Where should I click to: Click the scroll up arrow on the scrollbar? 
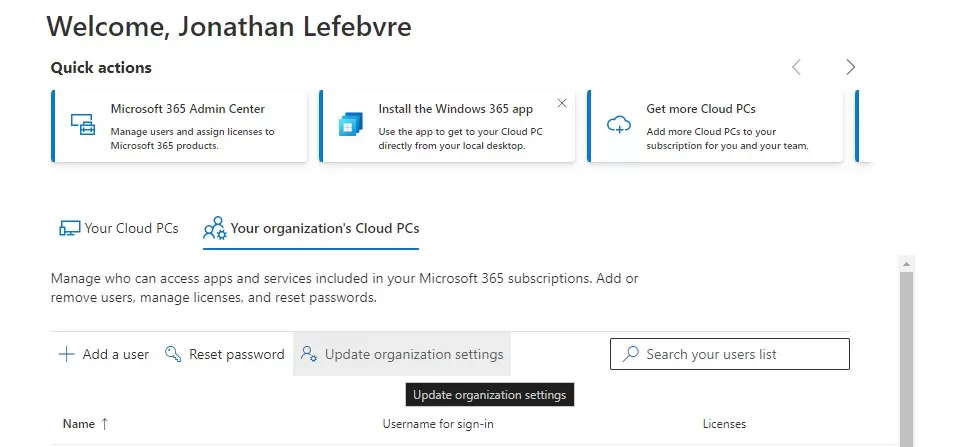906,264
